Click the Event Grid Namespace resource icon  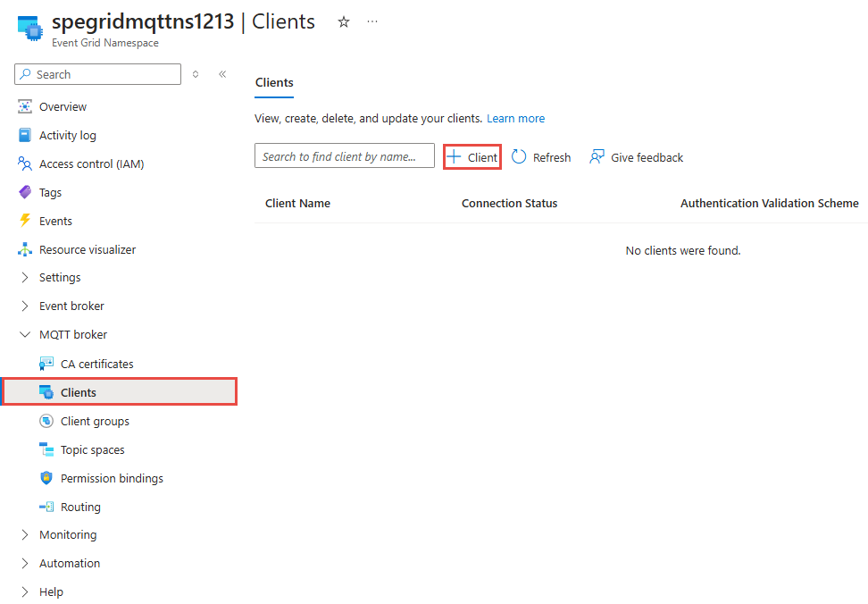click(30, 29)
